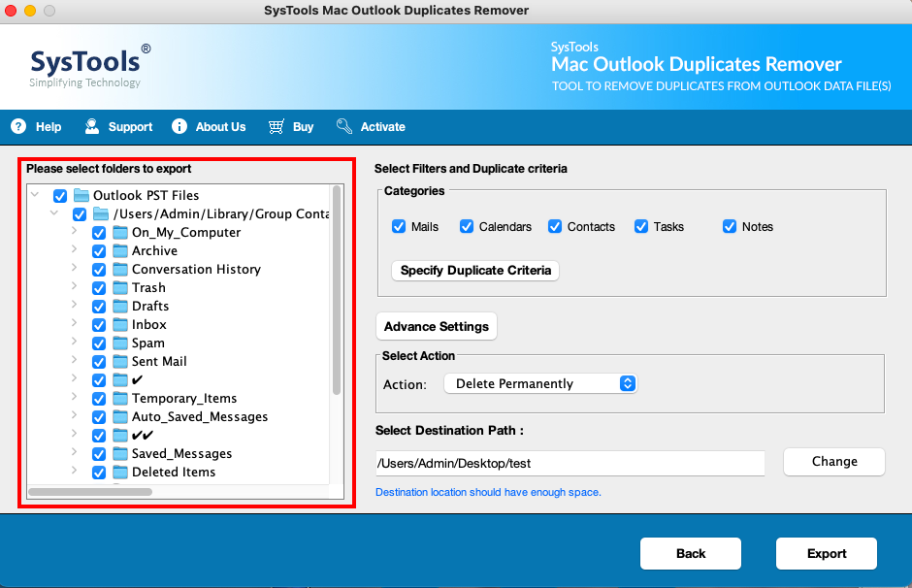This screenshot has height=588, width=912.
Task: Click the Trash folder icon
Action: tap(120, 288)
